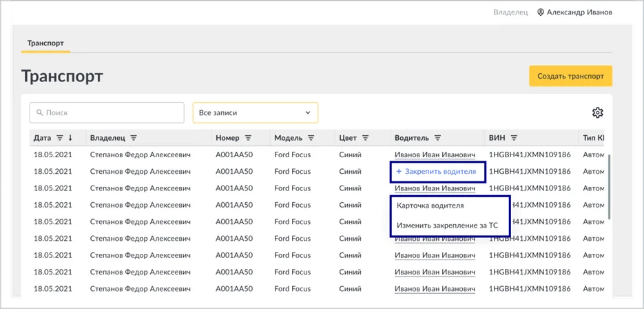Open filter icon on Дата column
The width and height of the screenshot is (644, 309).
pos(60,138)
